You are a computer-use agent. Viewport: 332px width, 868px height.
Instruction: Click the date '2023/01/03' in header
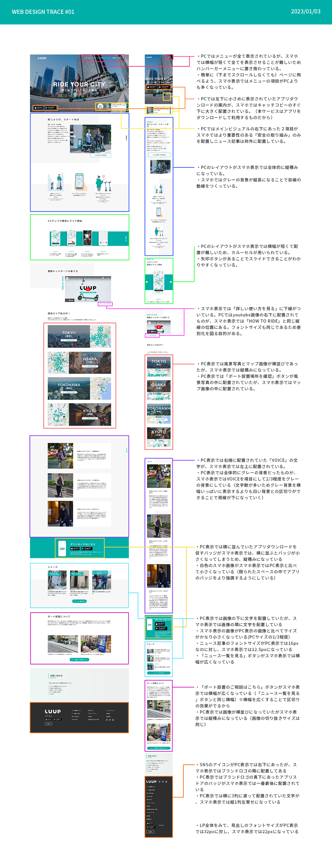pyautogui.click(x=305, y=11)
